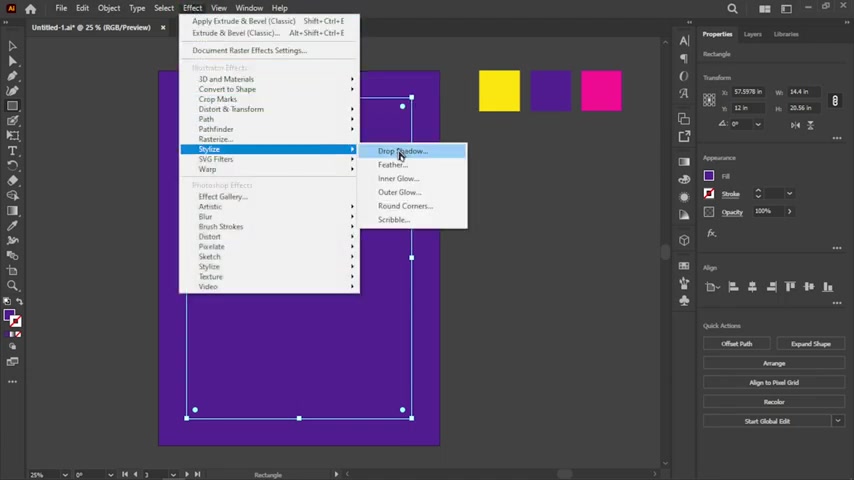Select the pink square on canvas
The image size is (854, 480).
pos(601,91)
